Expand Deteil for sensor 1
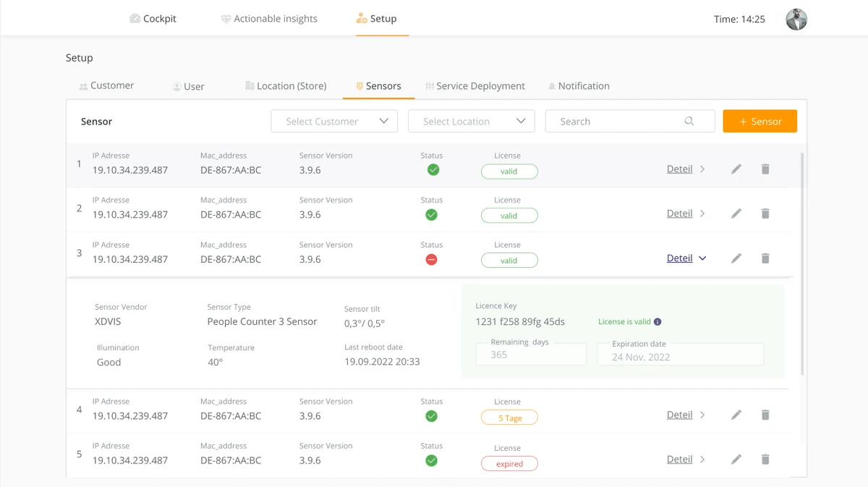Viewport: 868px width, 487px height. point(686,169)
